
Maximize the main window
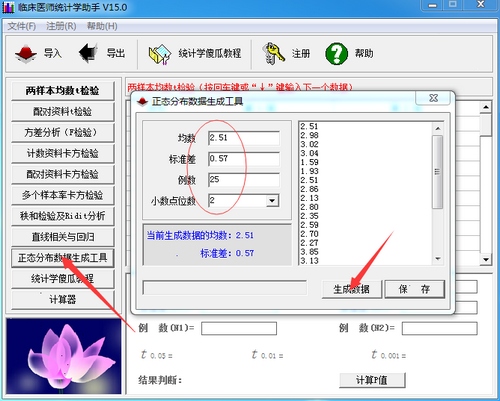click(x=453, y=5)
